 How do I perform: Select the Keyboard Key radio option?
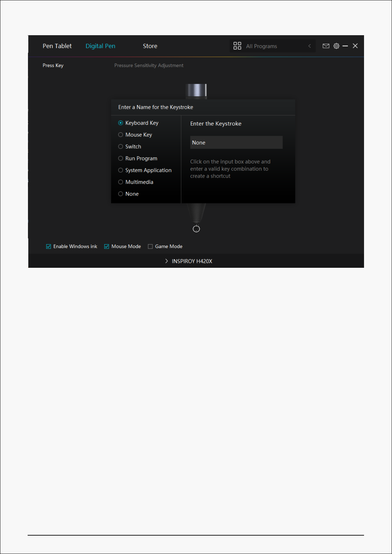(120, 123)
